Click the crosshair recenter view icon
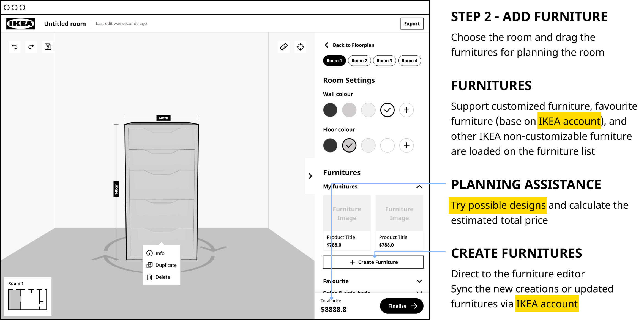The height and width of the screenshot is (320, 644). pos(300,47)
